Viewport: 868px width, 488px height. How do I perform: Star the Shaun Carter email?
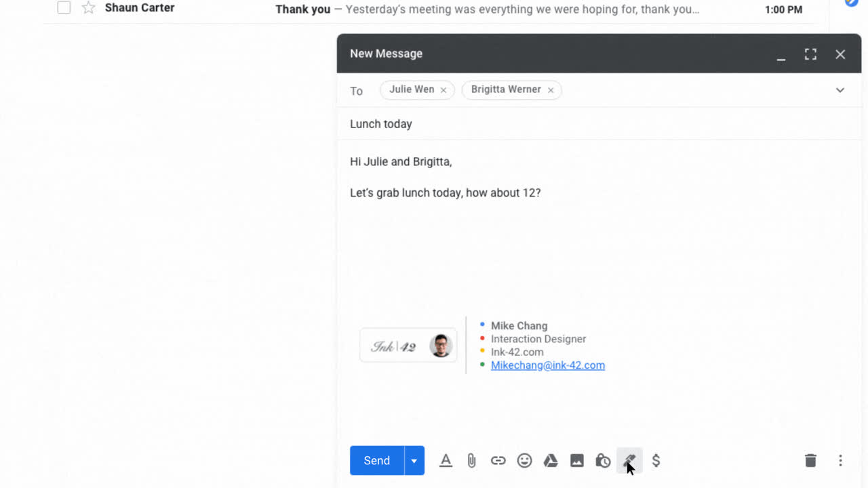pos(88,8)
